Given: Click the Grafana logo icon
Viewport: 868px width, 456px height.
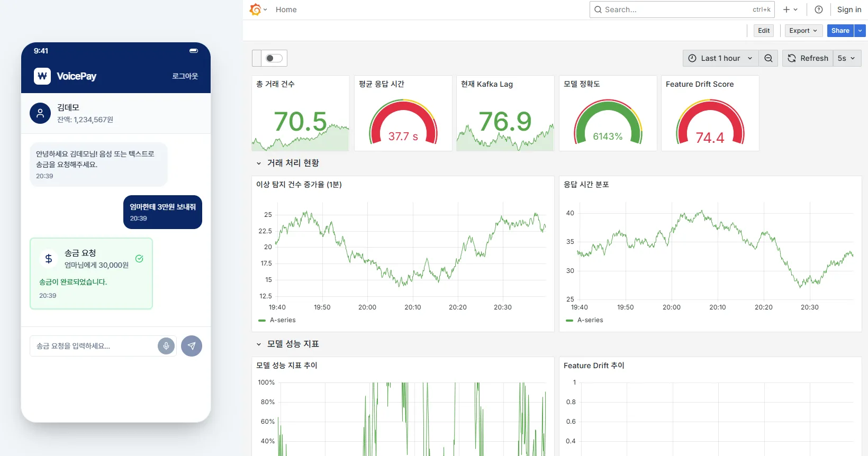Looking at the screenshot, I should coord(256,10).
